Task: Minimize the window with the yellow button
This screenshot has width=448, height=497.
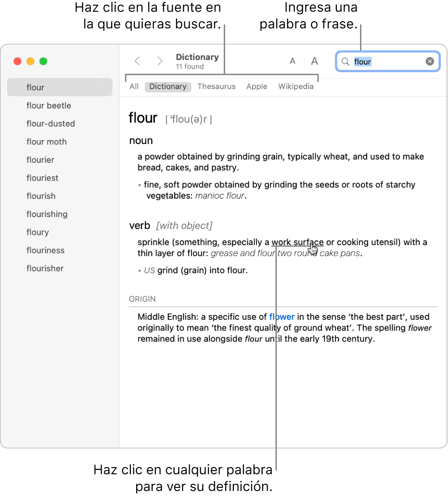Action: (30, 61)
